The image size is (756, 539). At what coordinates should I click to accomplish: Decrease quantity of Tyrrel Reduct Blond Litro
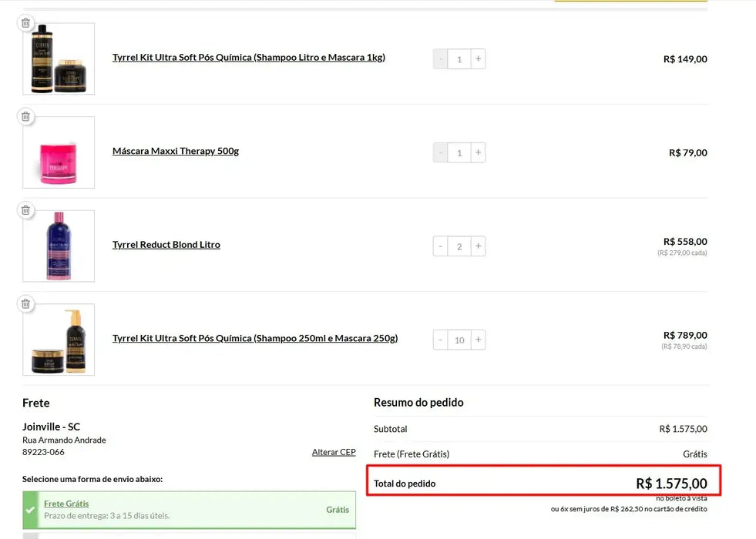(441, 246)
